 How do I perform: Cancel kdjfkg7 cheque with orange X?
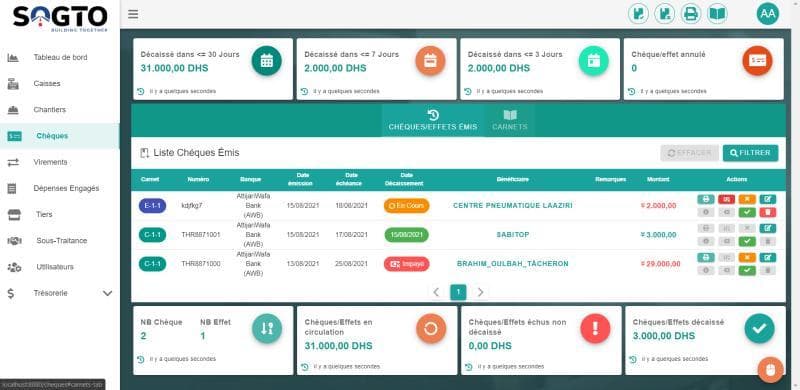tap(747, 199)
